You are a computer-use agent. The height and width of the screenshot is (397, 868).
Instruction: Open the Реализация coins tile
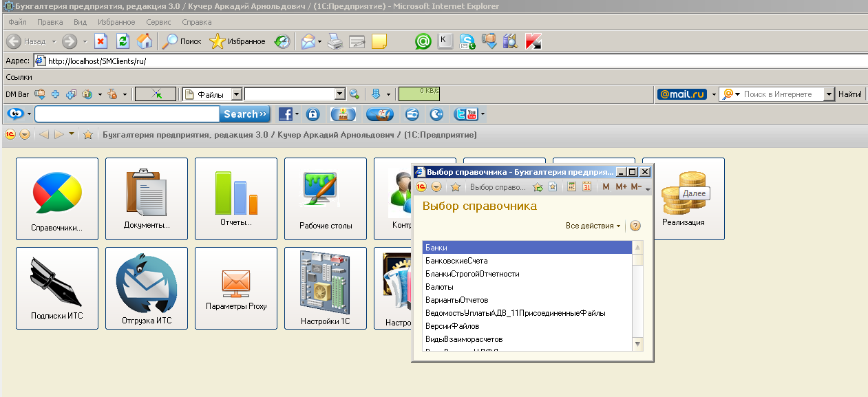pos(684,199)
